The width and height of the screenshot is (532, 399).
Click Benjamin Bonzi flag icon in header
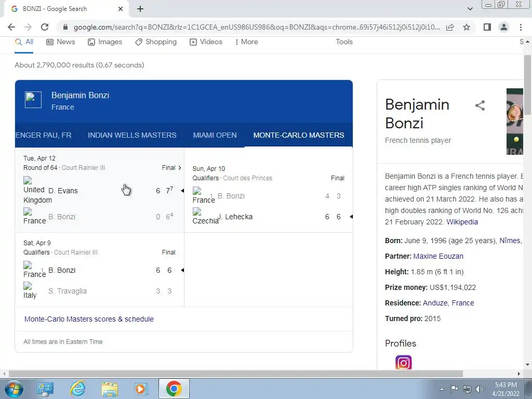click(x=33, y=100)
